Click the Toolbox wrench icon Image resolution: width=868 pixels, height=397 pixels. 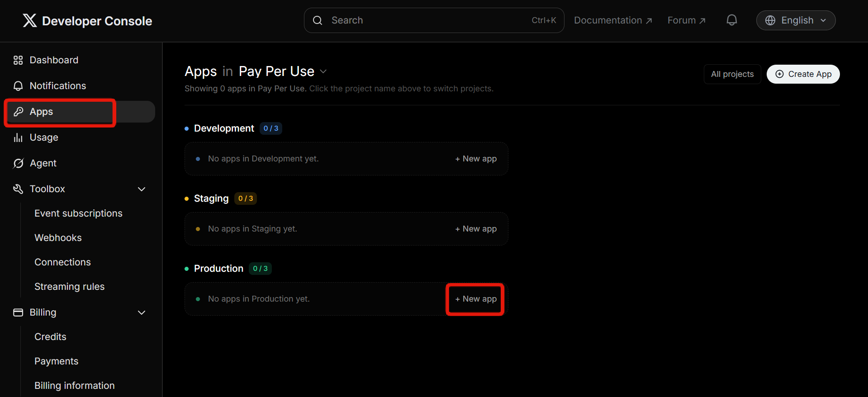(18, 189)
